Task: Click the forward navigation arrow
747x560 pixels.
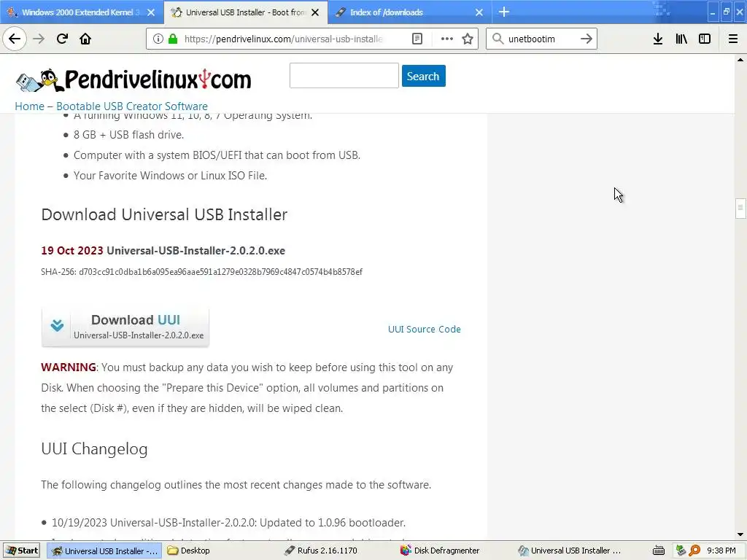Action: (x=39, y=39)
